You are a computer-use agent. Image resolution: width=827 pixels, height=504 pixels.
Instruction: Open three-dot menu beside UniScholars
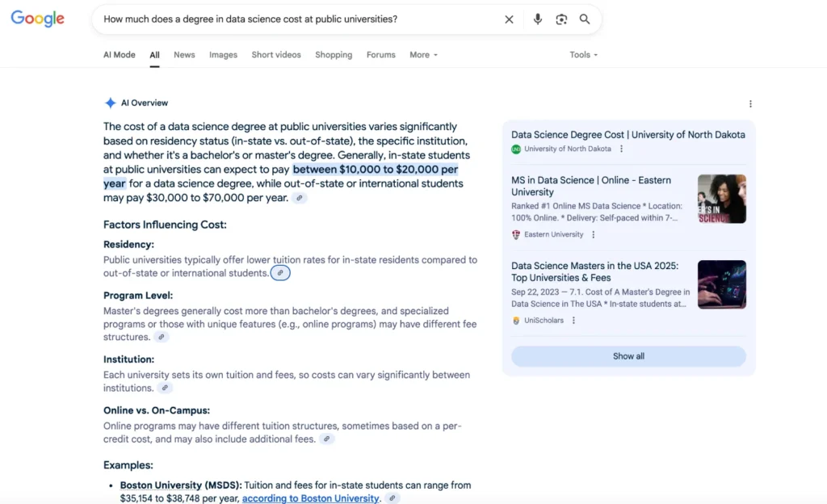pos(573,321)
